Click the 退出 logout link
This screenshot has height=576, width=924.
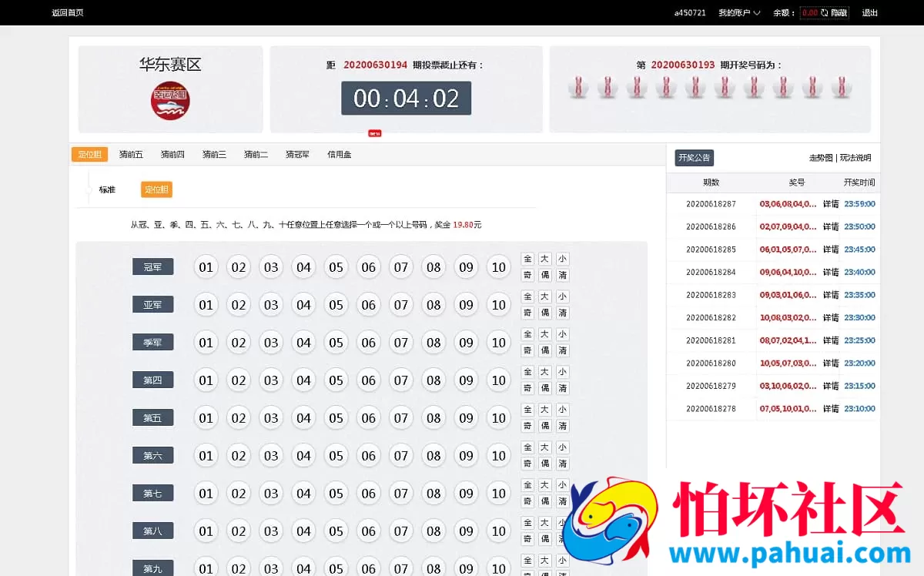[870, 12]
